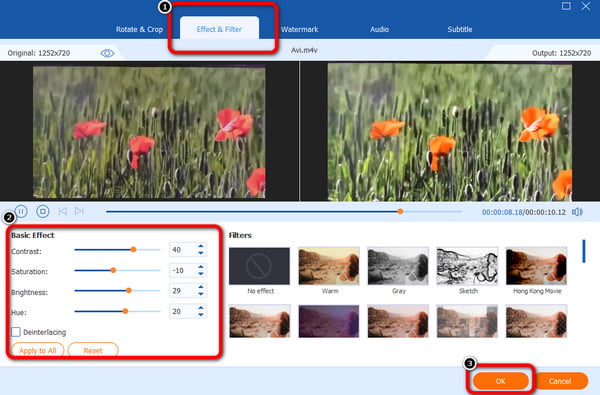Click the Contrast slider handle
Image resolution: width=600 pixels, height=395 pixels.
(x=133, y=250)
